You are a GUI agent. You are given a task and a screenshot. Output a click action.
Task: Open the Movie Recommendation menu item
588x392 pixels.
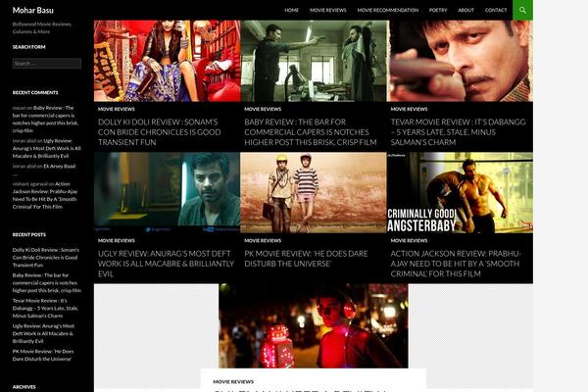click(x=388, y=10)
